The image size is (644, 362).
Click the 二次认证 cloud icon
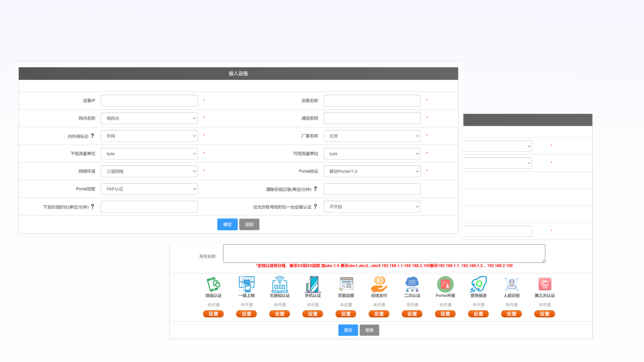(412, 284)
